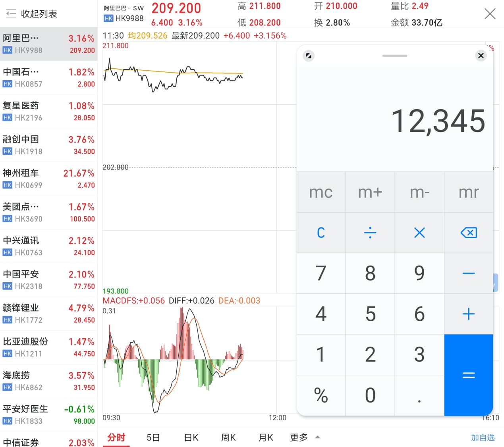Close the calculator overlay
Image resolution: width=504 pixels, height=447 pixels.
tap(481, 56)
